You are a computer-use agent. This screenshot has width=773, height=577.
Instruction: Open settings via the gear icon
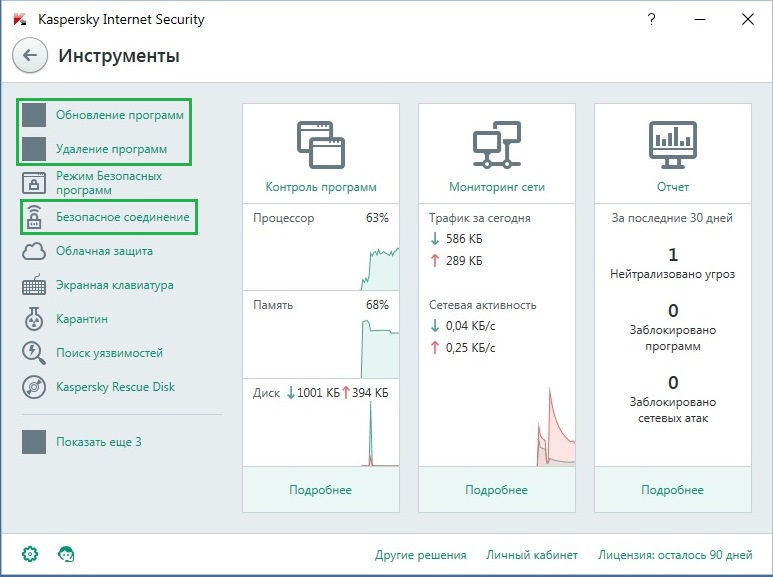(x=30, y=554)
